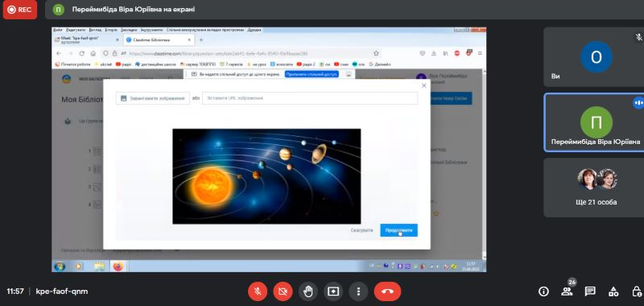Image resolution: width=644 pixels, height=306 pixels.
Task: Click the shared-screen taskbar clock
Action: click(471, 267)
